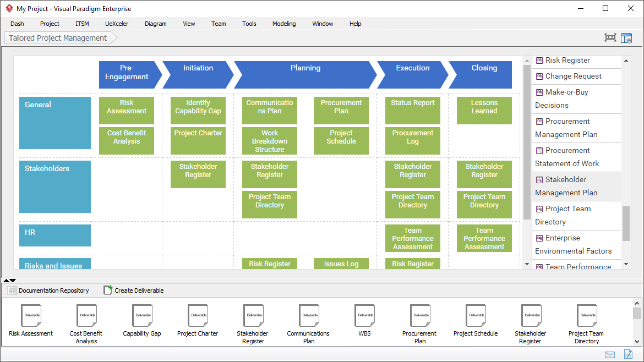Select the Issues Log box

(x=341, y=264)
